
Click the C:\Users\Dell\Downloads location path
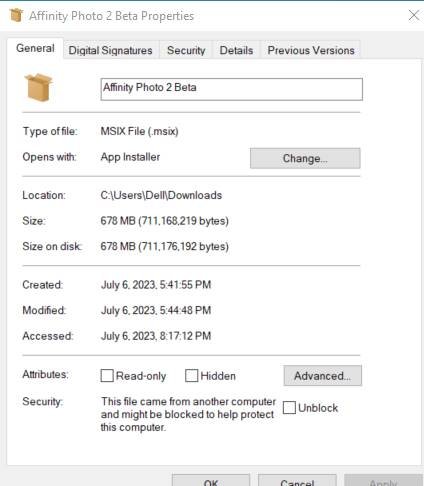tap(161, 195)
